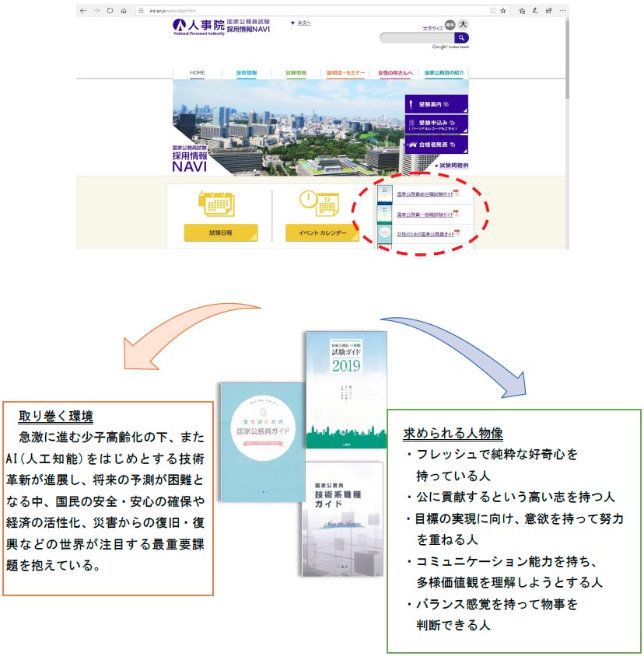This screenshot has width=644, height=656.
Task: Select large text size 大 button
Action: [463, 24]
